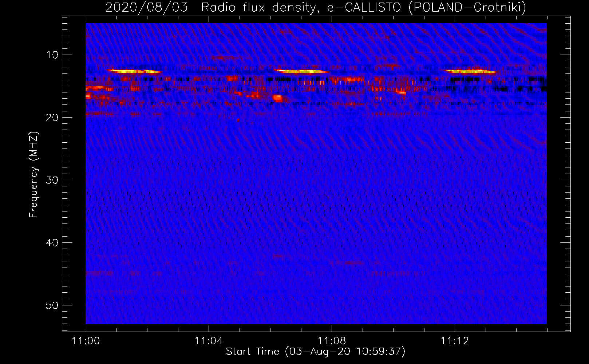Select the "11:04" time tick label
Viewport: 589px width, 364px height.
(209, 341)
